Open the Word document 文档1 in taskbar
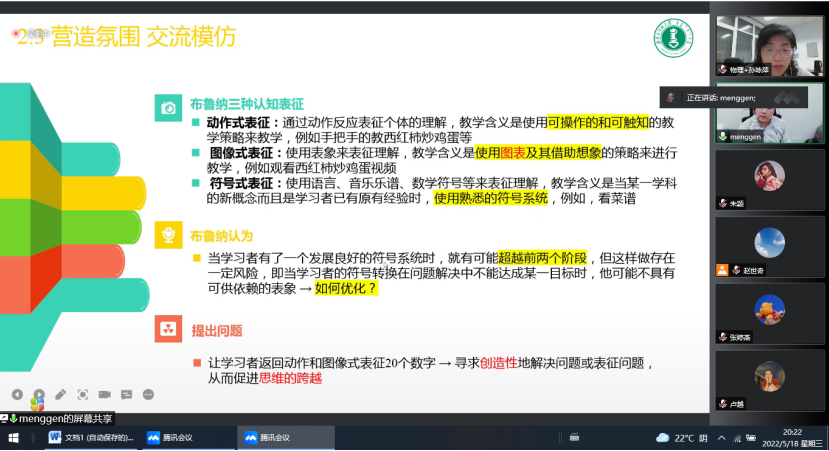The image size is (829, 451). (90, 438)
